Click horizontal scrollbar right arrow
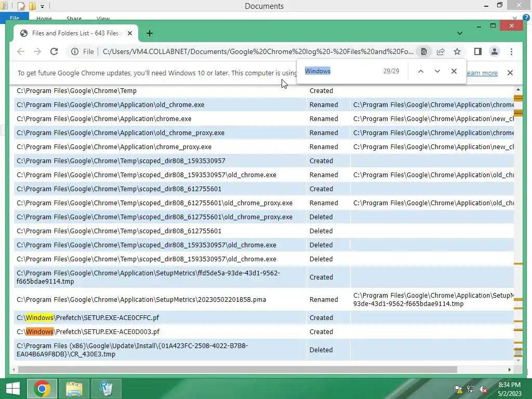 pos(509,369)
